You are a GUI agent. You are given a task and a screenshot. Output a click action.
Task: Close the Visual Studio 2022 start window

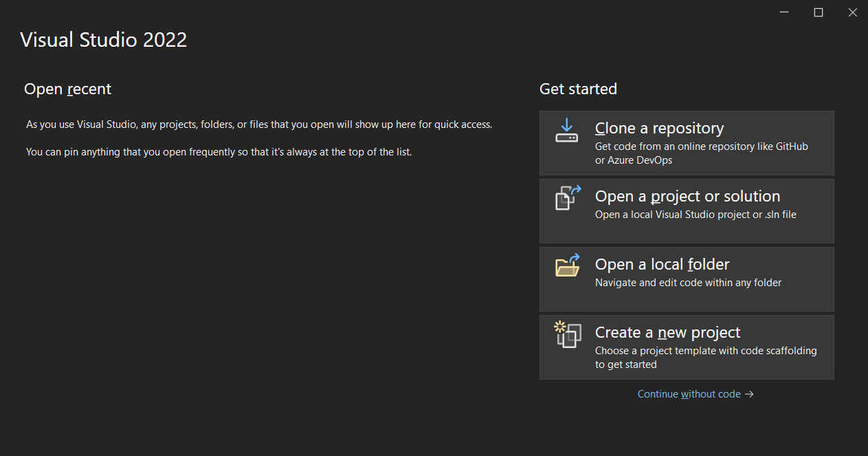pos(852,12)
